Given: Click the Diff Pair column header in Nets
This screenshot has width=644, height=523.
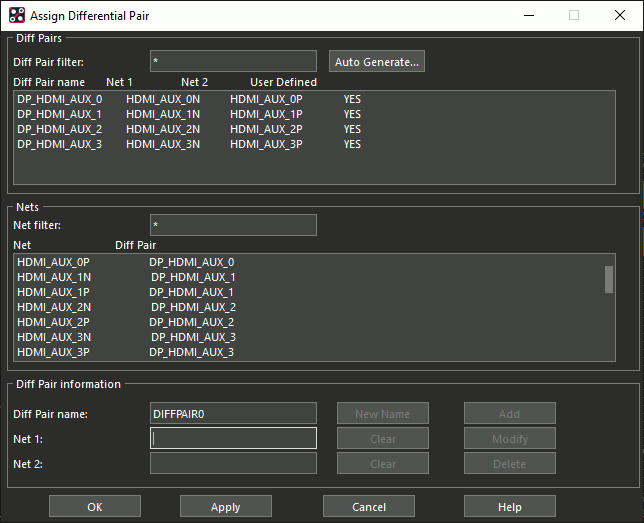Looking at the screenshot, I should (x=136, y=245).
